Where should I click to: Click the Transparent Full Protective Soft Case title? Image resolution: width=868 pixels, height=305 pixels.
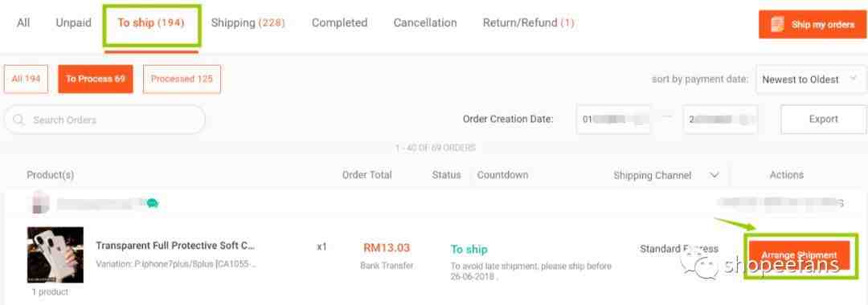coord(175,246)
